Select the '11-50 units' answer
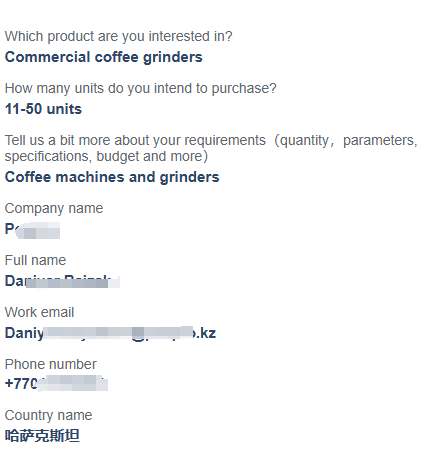Image resolution: width=425 pixels, height=453 pixels. tap(43, 109)
